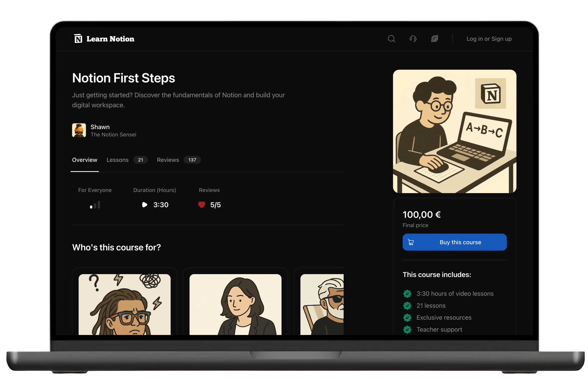Click Log in or Sign up
This screenshot has height=379, width=588.
point(489,39)
